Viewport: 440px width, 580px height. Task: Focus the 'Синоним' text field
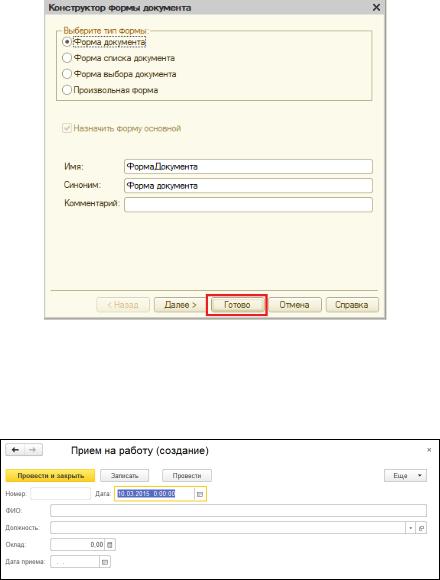tap(248, 186)
